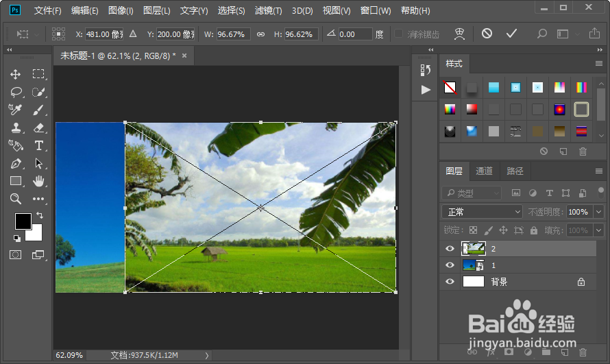
Task: Close the 未标题-1 document tab
Action: (184, 56)
